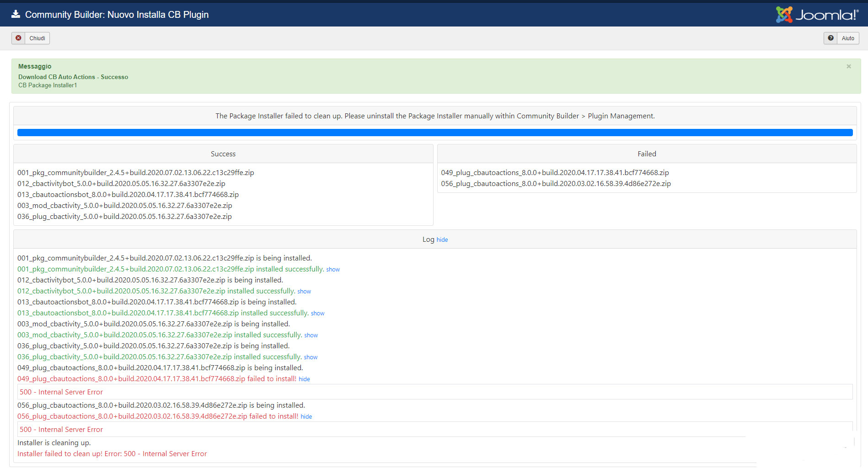Show details for 036_plug_cbactivity install
868x468 pixels.
311,357
